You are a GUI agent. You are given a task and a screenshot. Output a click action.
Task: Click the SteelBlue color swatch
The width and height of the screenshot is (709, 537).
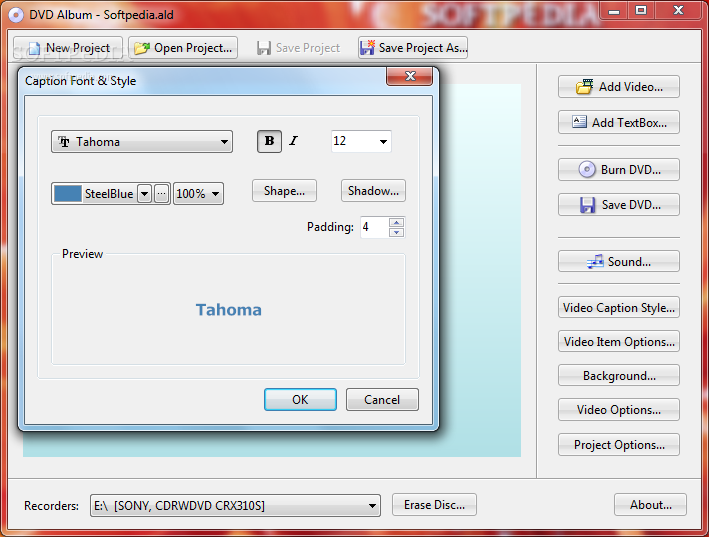(x=68, y=194)
